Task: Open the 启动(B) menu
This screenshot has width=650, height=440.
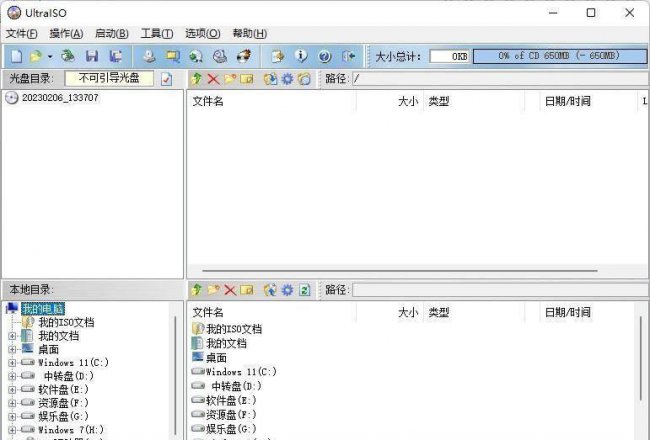Action: 112,34
